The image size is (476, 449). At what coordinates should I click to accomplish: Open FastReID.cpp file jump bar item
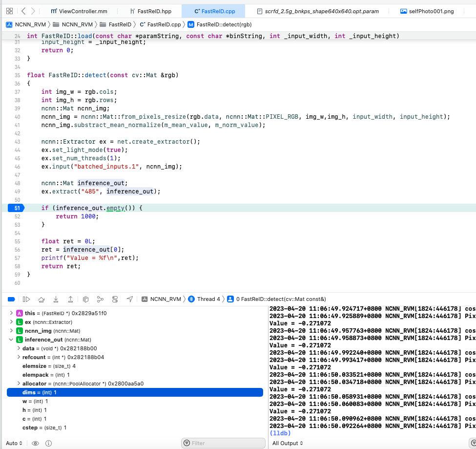[160, 24]
